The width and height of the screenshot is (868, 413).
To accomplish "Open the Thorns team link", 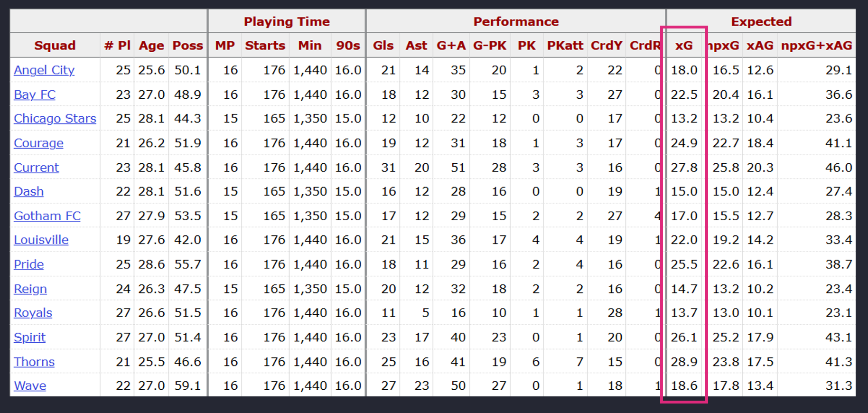I will (34, 362).
